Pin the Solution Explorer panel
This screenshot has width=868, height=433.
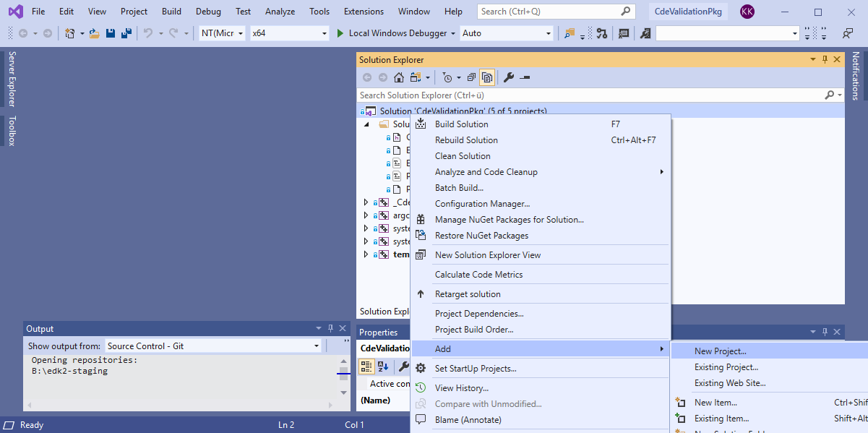pyautogui.click(x=825, y=59)
